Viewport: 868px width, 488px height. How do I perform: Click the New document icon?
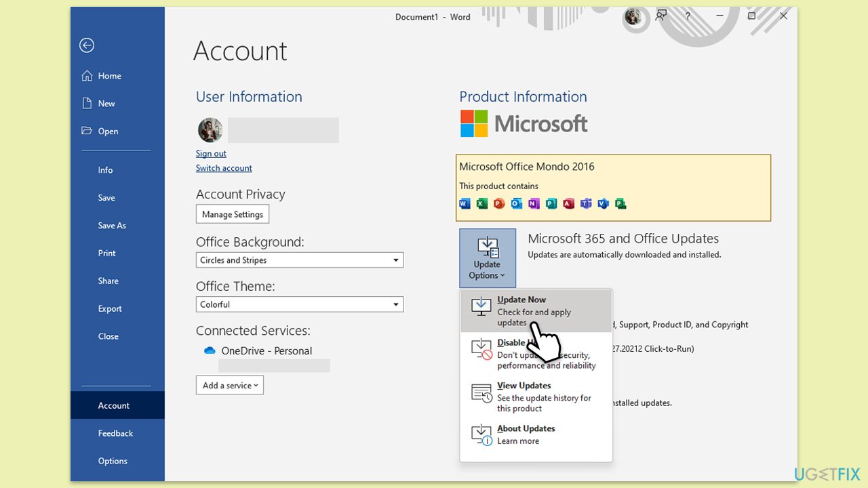[87, 104]
